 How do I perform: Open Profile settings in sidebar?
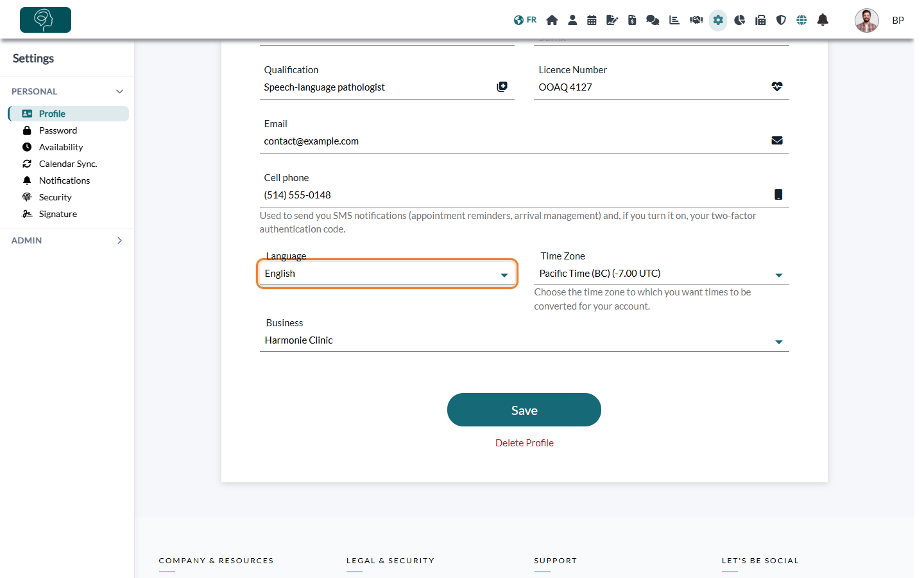pyautogui.click(x=69, y=114)
